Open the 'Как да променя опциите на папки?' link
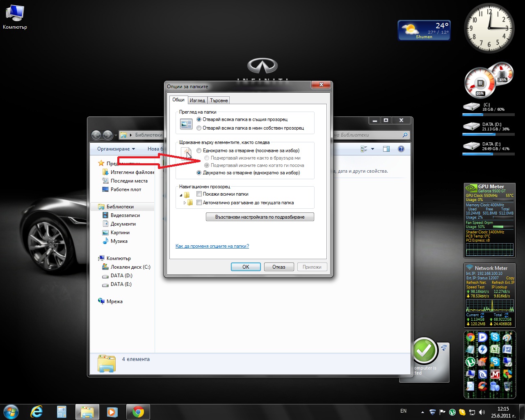Viewport: 525px width, 420px height. tap(212, 246)
